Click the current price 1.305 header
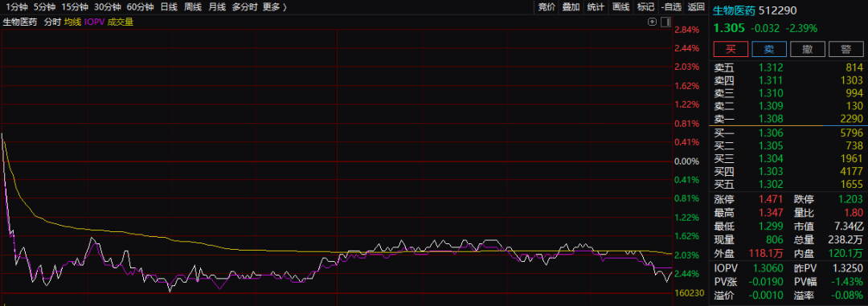 click(728, 28)
